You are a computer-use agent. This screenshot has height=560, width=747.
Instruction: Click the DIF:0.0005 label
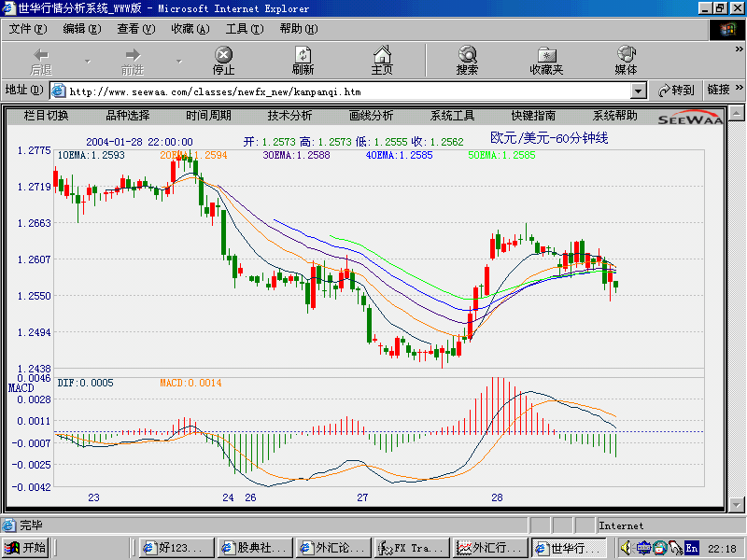[x=85, y=383]
